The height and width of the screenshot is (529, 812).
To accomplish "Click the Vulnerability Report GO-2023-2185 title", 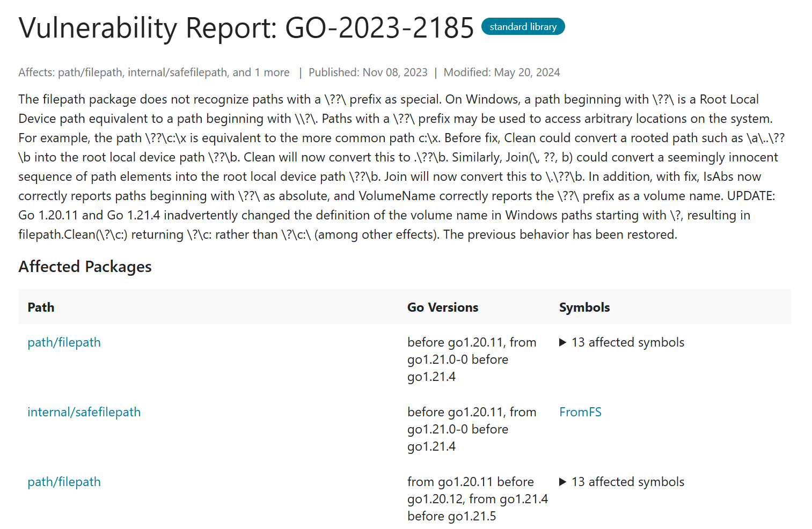I will tap(246, 28).
